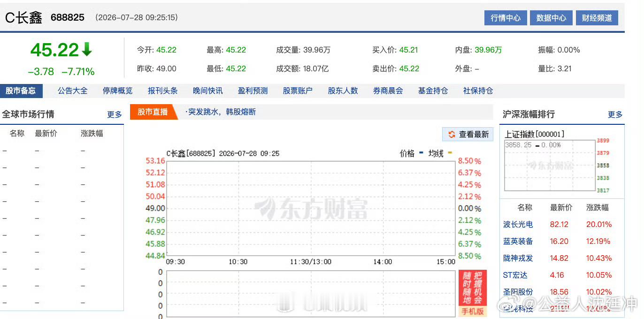Viewport: 644px width, 319px height.
Task: Open the 社保持仓 menu item
Action: pos(478,91)
